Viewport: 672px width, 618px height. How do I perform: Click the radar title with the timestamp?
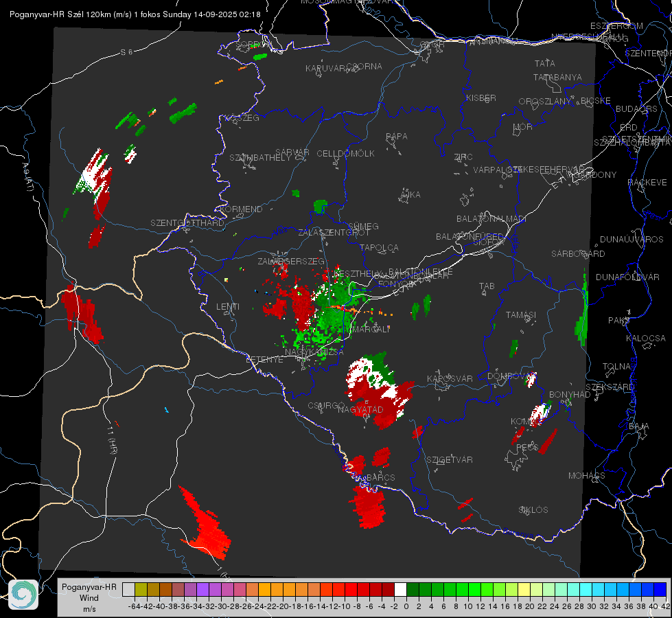[135, 14]
